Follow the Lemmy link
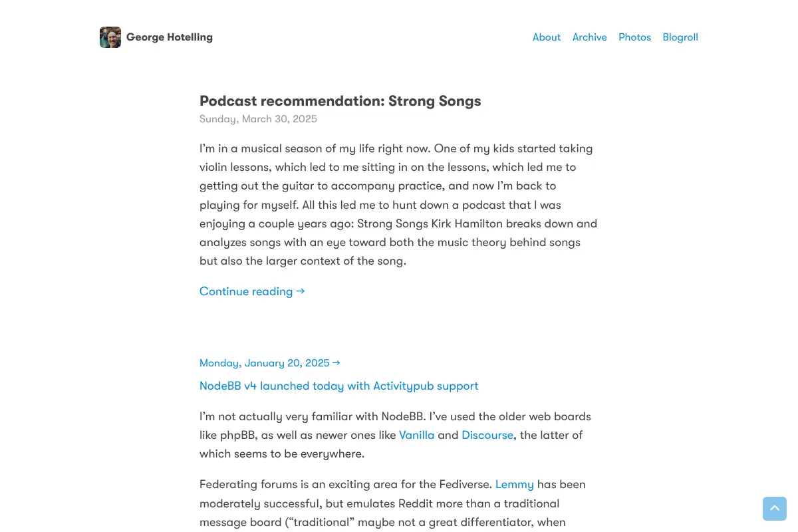This screenshot has height=532, width=798. tap(515, 484)
